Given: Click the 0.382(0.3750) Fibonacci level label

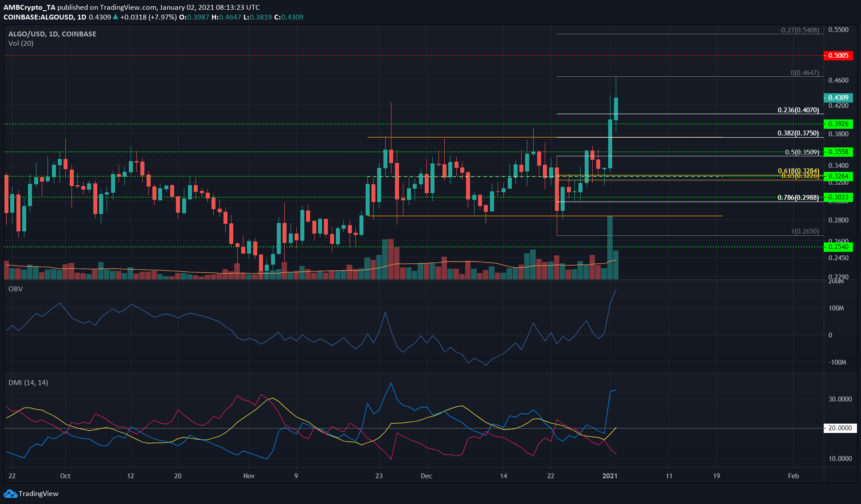Looking at the screenshot, I should pyautogui.click(x=798, y=133).
